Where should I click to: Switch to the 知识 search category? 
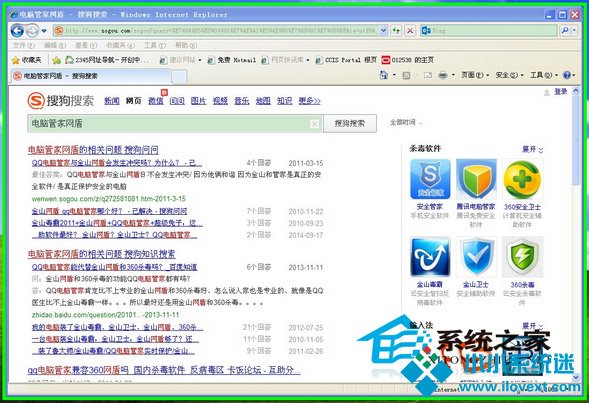coord(284,101)
